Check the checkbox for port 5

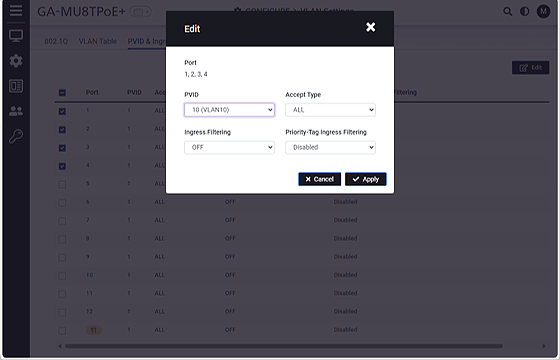pos(62,184)
